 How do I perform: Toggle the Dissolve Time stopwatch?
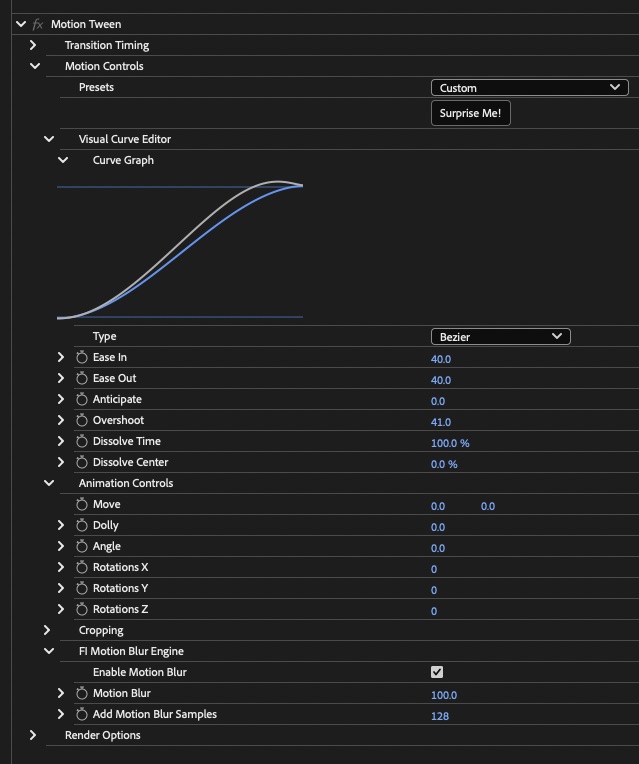[81, 441]
